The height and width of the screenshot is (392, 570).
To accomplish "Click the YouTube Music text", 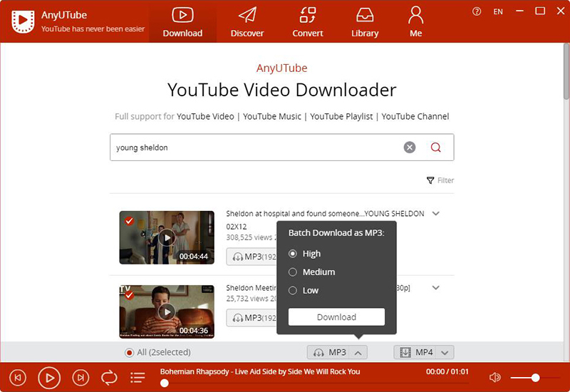I will pyautogui.click(x=272, y=116).
